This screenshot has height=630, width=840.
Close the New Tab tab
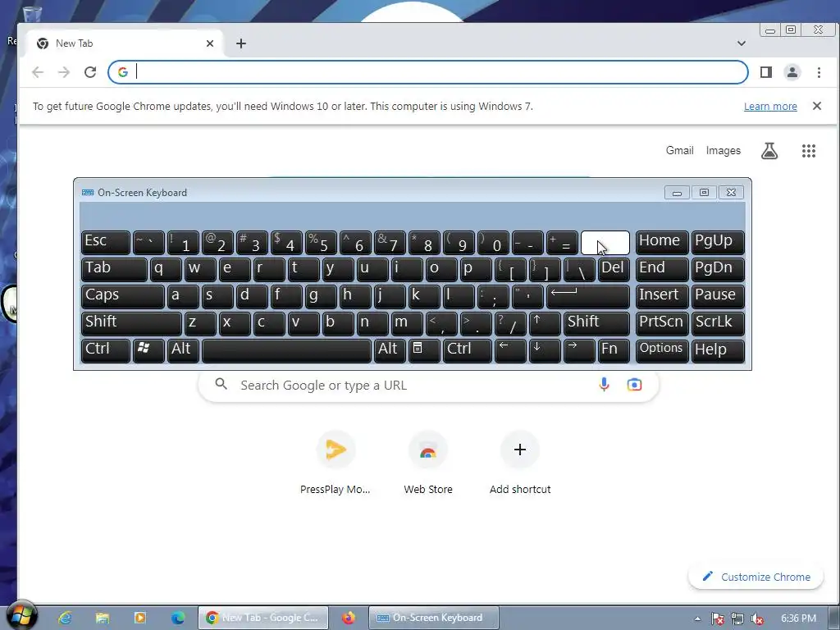point(210,43)
